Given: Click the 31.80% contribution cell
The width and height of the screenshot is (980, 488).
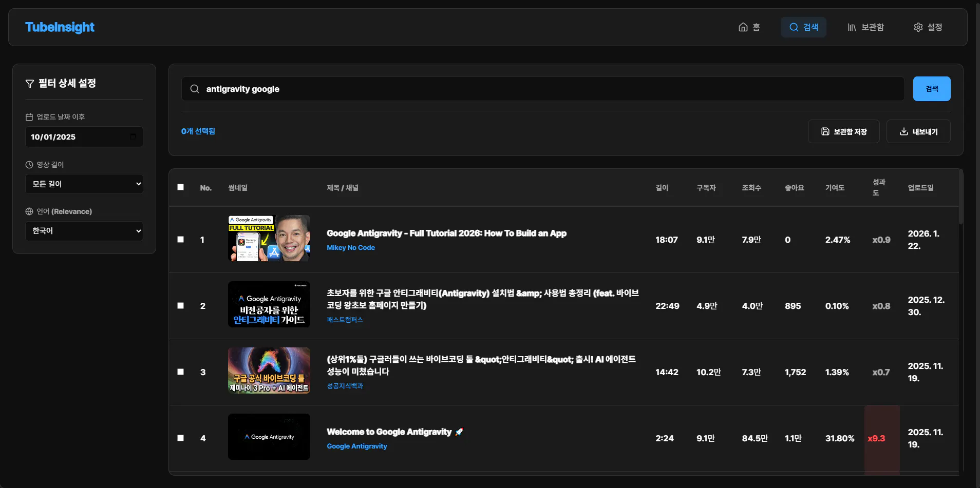Looking at the screenshot, I should [840, 439].
